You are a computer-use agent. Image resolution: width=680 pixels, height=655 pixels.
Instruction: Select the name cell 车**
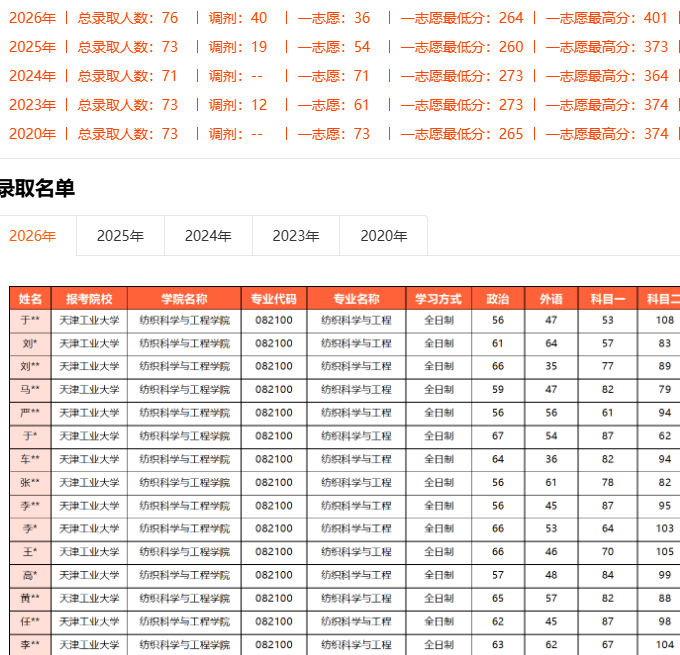tap(30, 459)
